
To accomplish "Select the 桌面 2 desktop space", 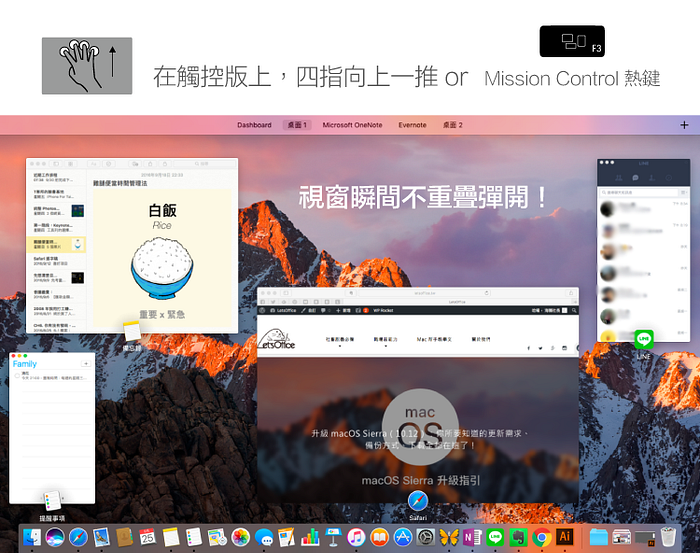I will coord(453,125).
